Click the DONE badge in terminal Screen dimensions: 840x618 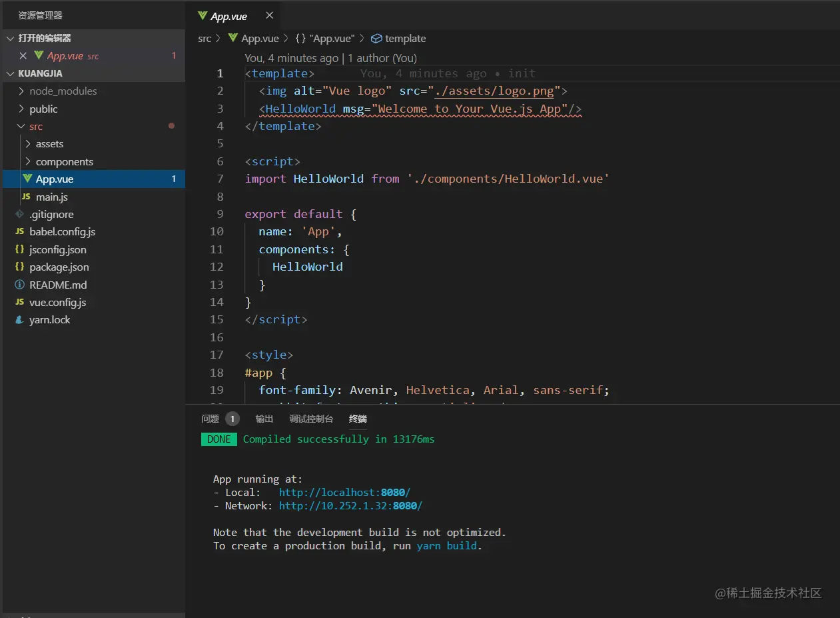(x=218, y=439)
